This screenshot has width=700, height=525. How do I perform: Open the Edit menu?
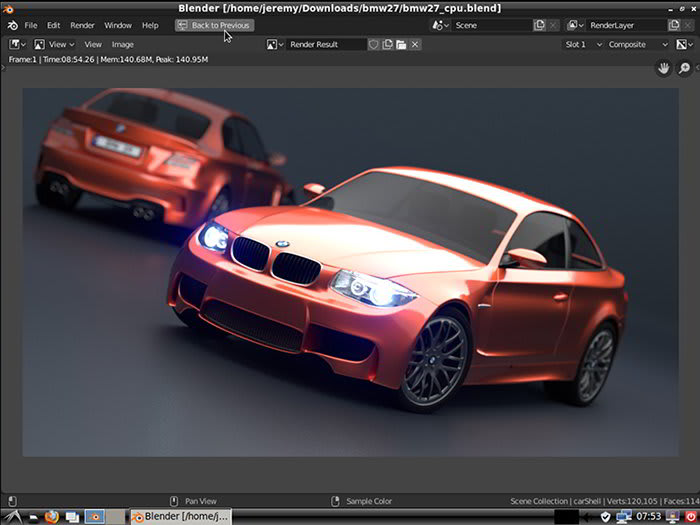pos(54,25)
